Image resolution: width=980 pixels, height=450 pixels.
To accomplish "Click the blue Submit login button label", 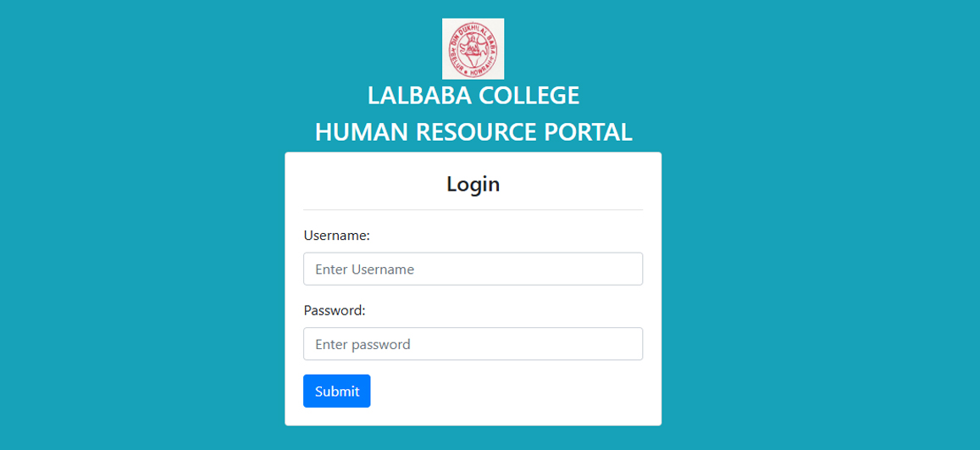I will click(337, 392).
